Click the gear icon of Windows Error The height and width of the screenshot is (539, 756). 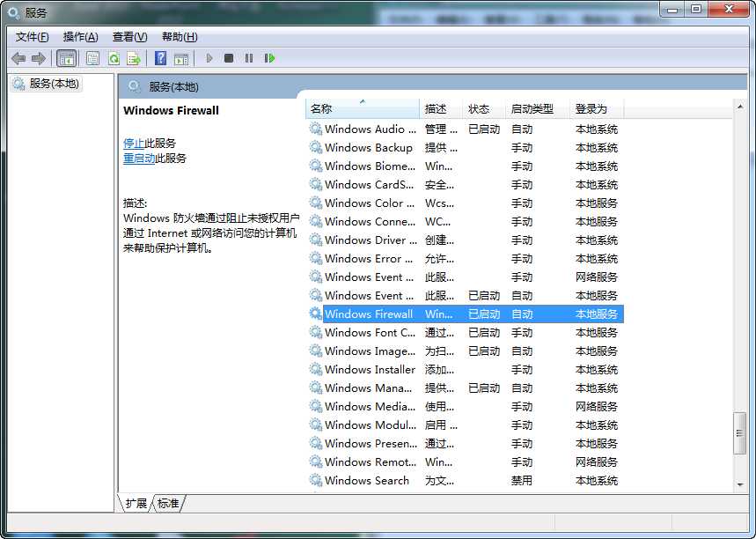[x=316, y=258]
